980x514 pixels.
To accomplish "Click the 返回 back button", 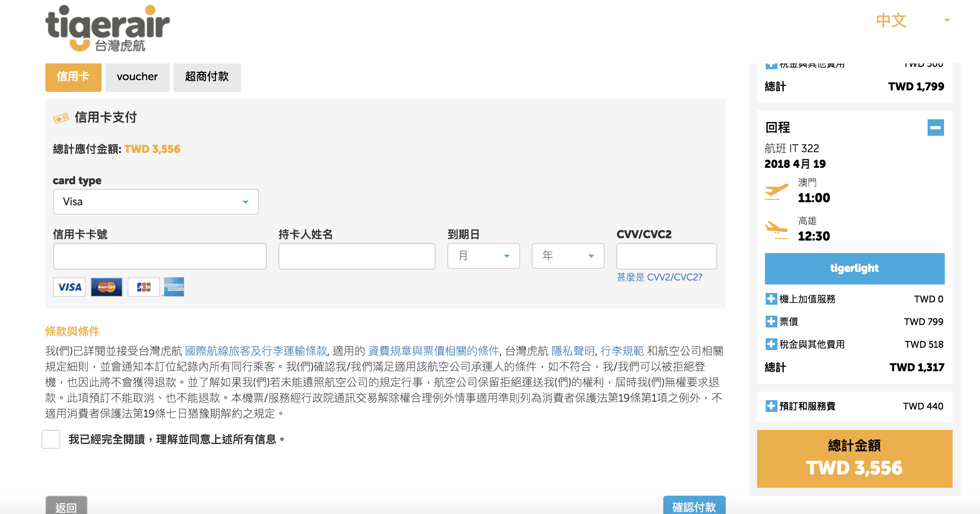I will [66, 506].
